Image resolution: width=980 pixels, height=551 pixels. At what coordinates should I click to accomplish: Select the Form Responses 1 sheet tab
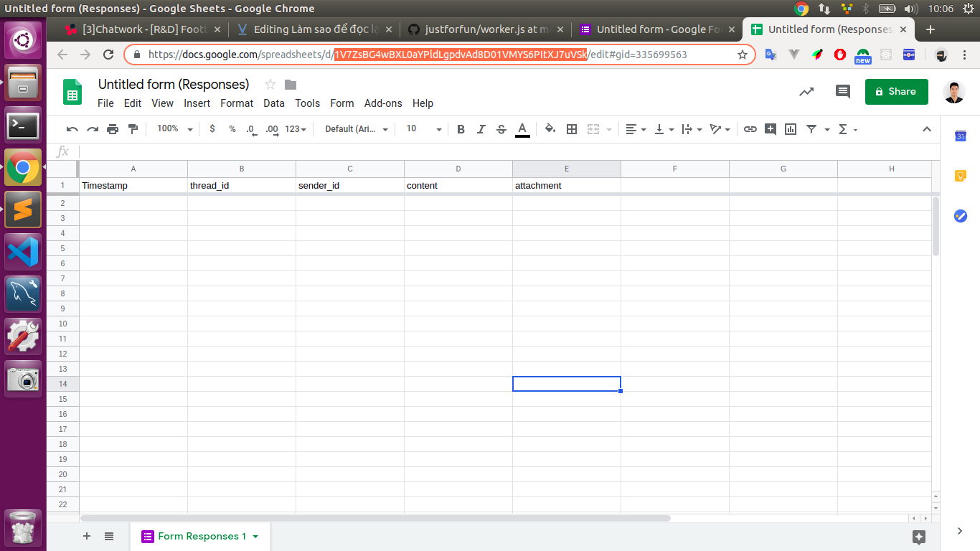pos(200,536)
